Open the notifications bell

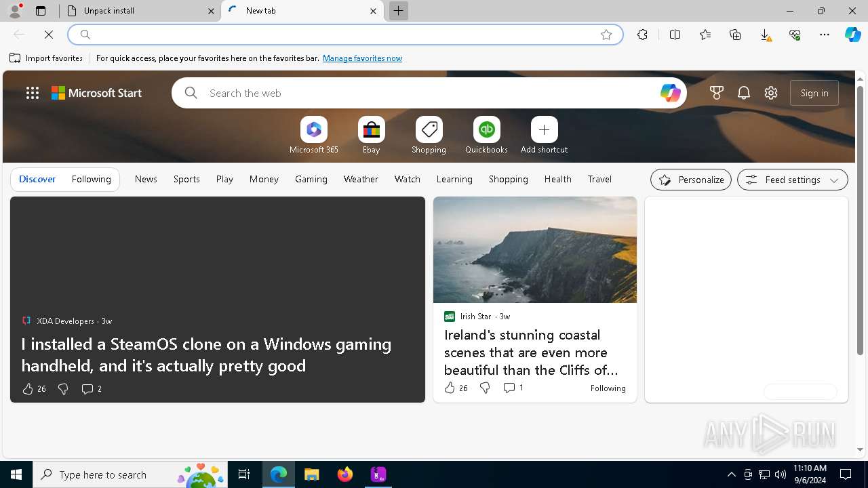744,93
